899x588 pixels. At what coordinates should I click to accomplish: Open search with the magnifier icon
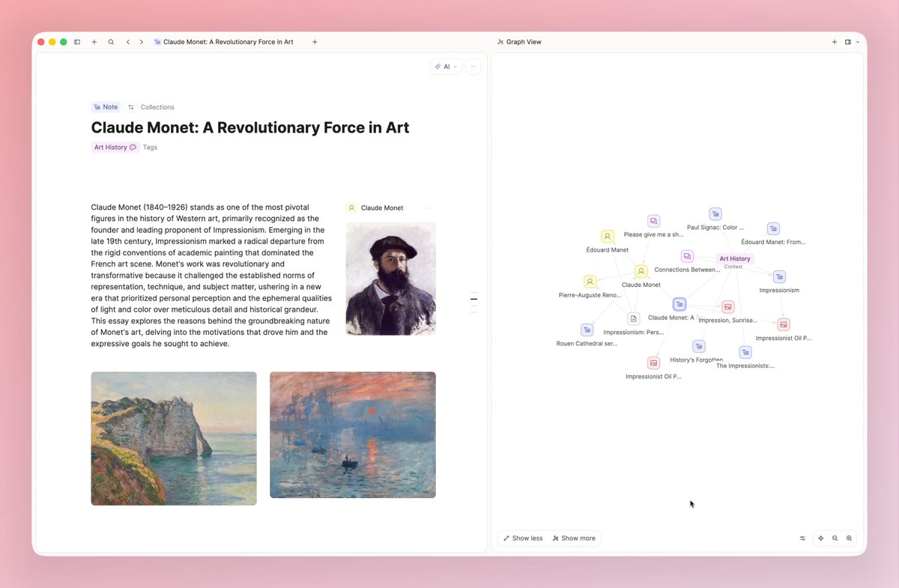coord(111,42)
